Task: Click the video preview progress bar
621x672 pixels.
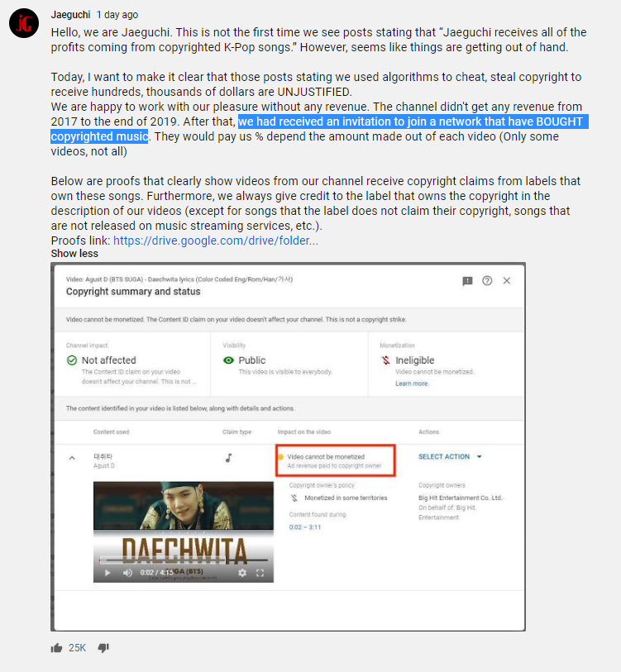Action: (x=184, y=560)
